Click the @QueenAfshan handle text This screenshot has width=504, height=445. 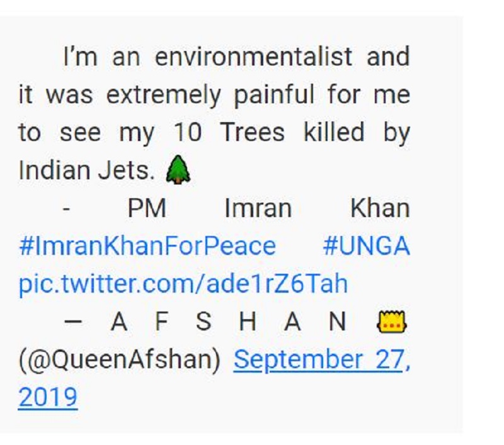(x=120, y=360)
